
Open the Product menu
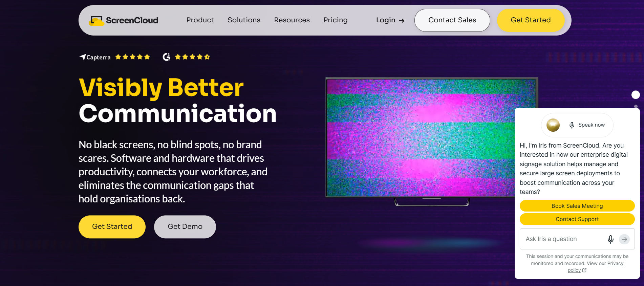click(200, 20)
